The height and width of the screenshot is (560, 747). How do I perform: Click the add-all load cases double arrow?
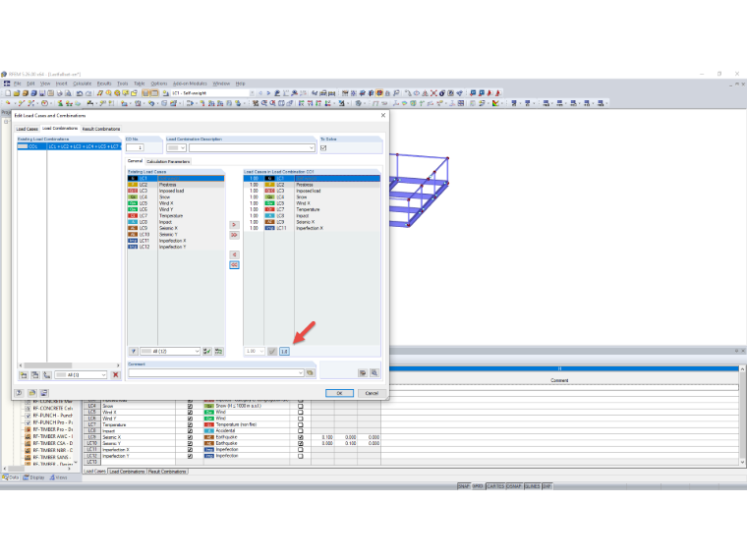[234, 235]
